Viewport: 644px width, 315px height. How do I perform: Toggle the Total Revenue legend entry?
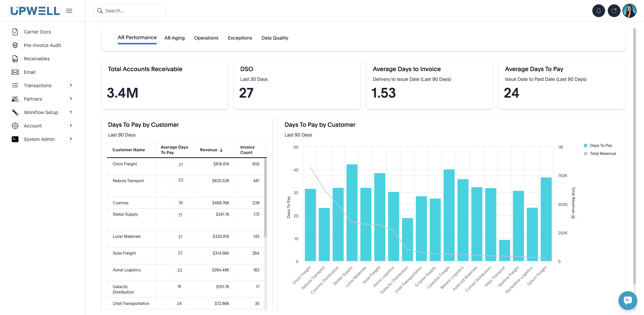point(603,154)
